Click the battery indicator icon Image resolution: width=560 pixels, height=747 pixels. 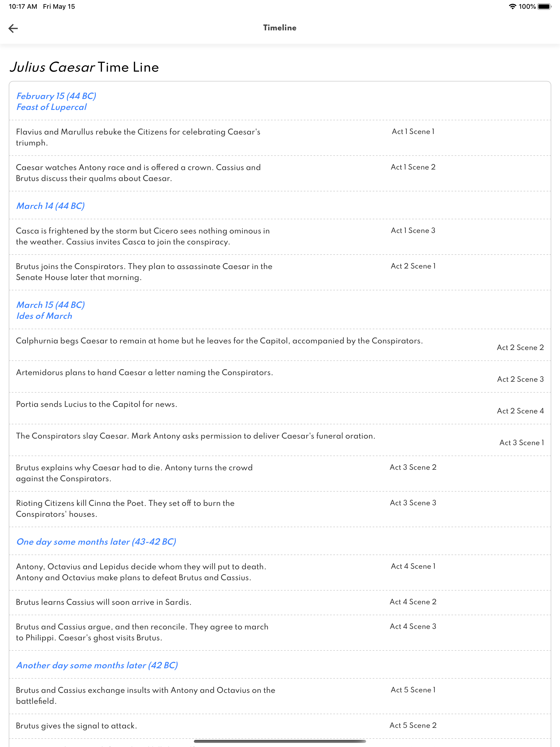pyautogui.click(x=544, y=6)
